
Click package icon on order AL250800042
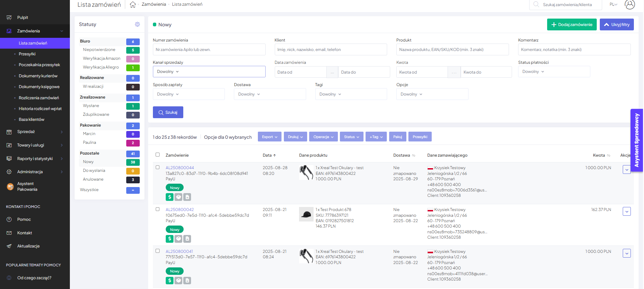coord(179,239)
